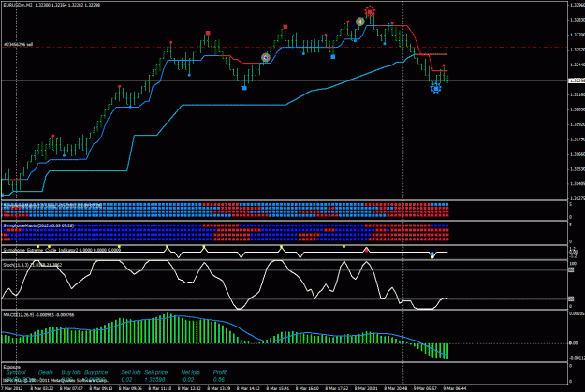The width and height of the screenshot is (585, 392).
Task: Click the Profit value 0.56
Action: click(x=219, y=379)
